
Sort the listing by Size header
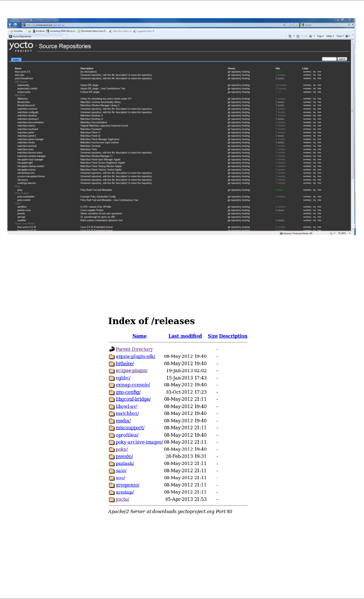pyautogui.click(x=213, y=336)
